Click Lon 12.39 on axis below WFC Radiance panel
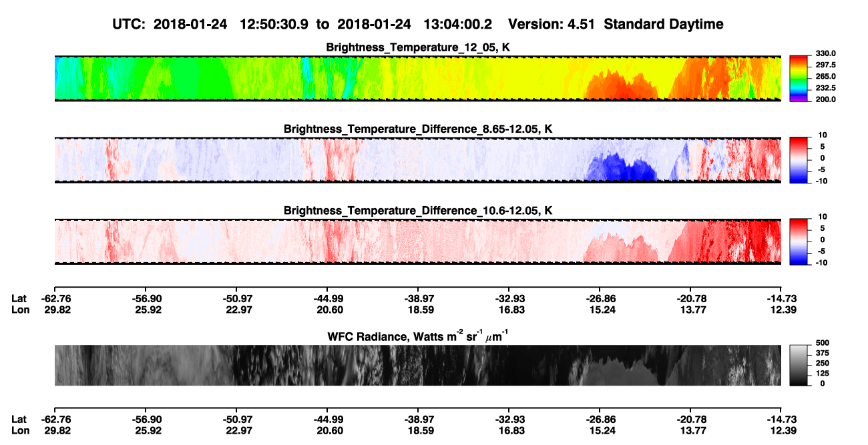 (785, 430)
